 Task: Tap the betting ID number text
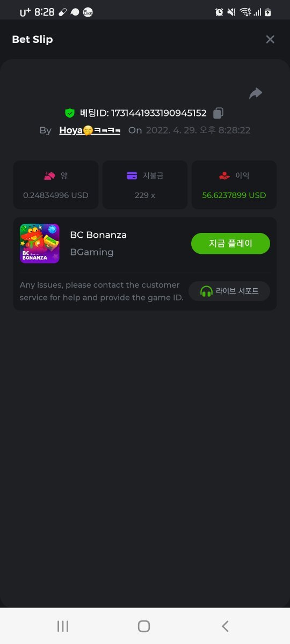pyautogui.click(x=159, y=113)
